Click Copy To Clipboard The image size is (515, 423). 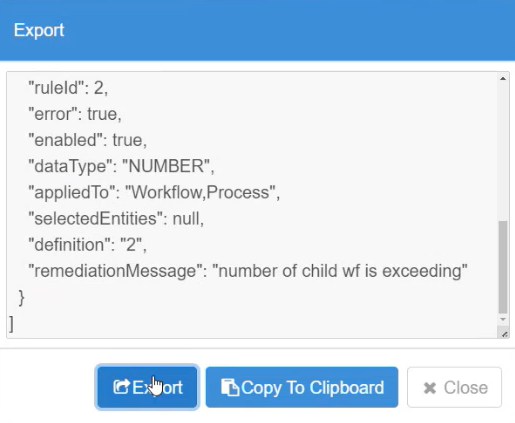[302, 387]
